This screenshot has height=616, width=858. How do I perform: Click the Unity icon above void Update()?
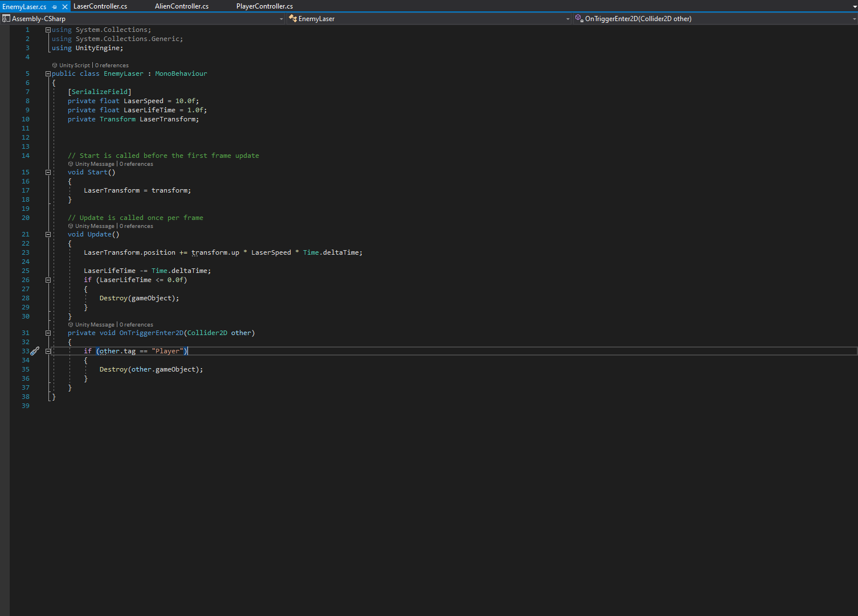tap(71, 226)
